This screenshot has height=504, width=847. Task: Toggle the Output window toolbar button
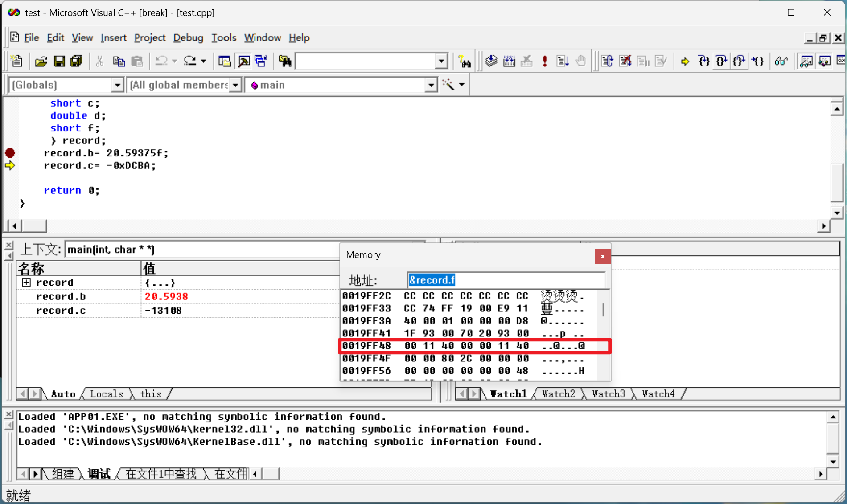[244, 61]
